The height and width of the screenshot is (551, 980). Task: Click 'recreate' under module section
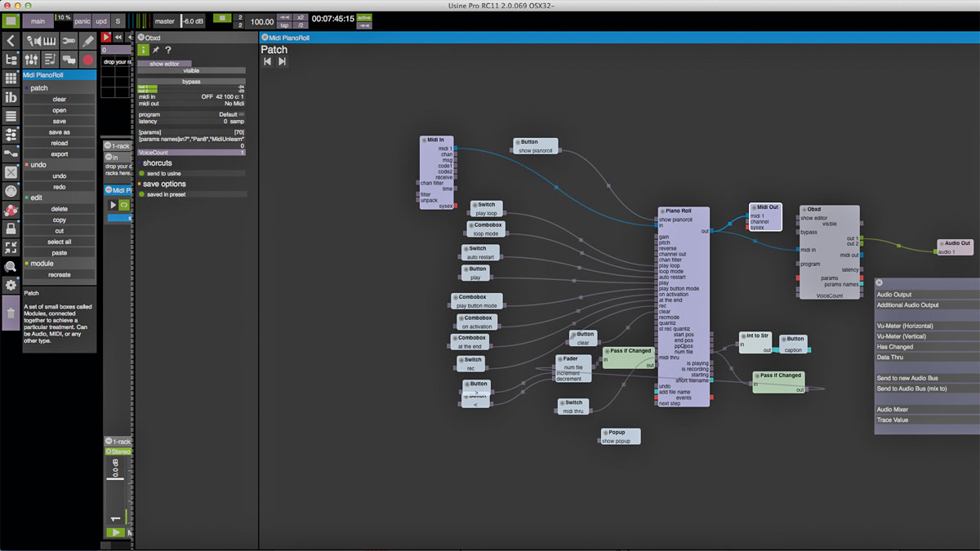(x=60, y=275)
